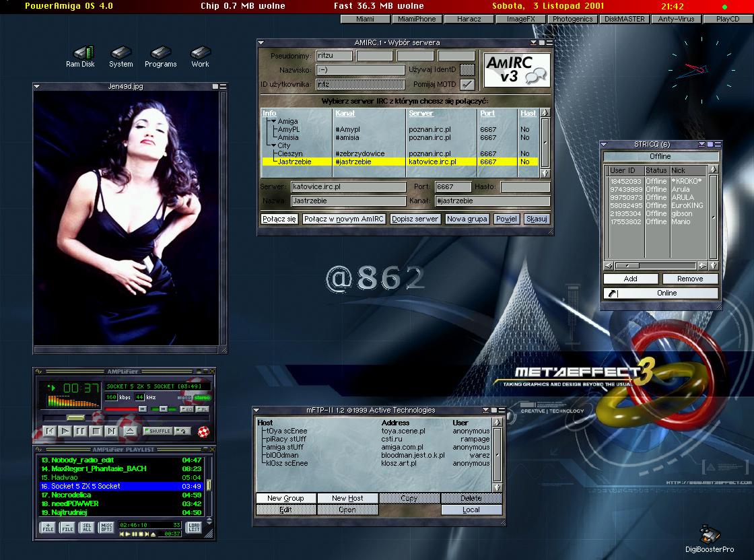Viewport: 754px width, 560px height.
Task: Add a file to the AMPLiFier playlist
Action: [48, 527]
